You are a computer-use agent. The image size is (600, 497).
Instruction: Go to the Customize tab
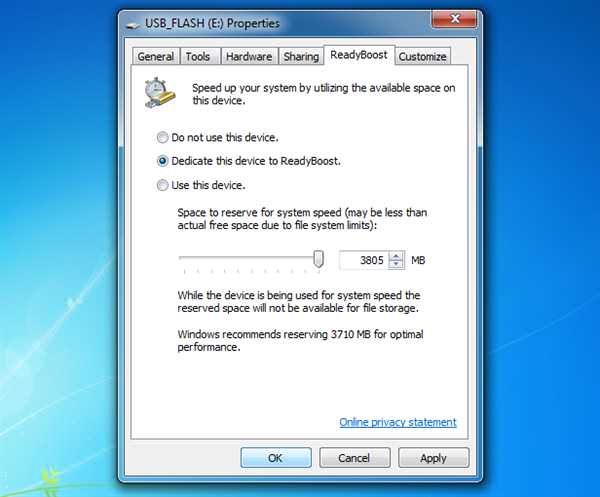(x=422, y=57)
